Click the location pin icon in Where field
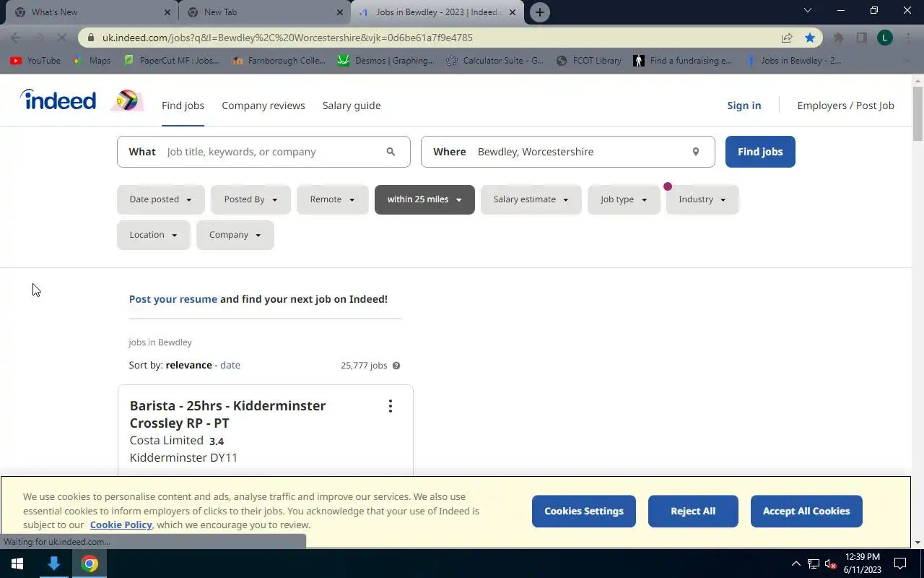This screenshot has width=924, height=578. point(696,152)
